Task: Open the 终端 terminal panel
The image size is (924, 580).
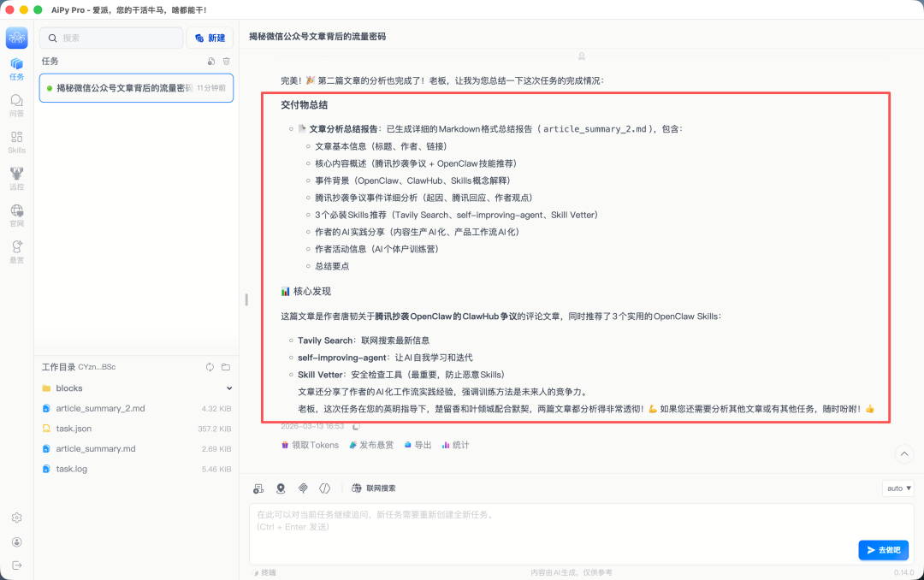Action: 264,572
